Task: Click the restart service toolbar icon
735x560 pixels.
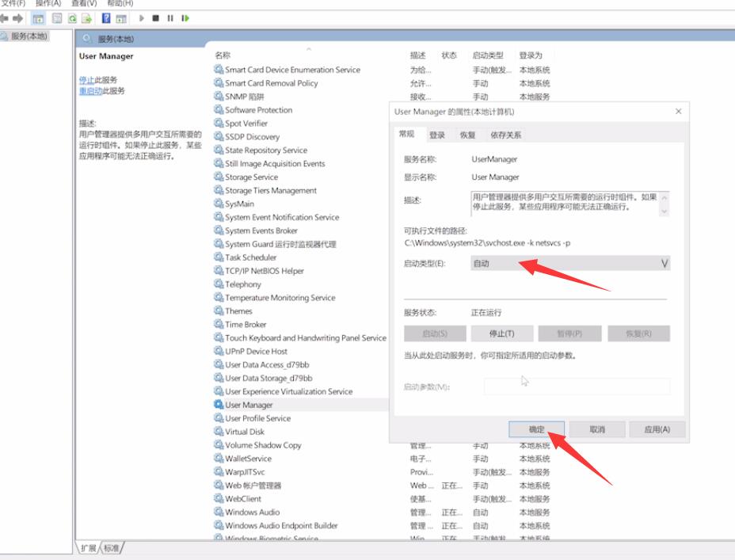Action: (x=185, y=18)
